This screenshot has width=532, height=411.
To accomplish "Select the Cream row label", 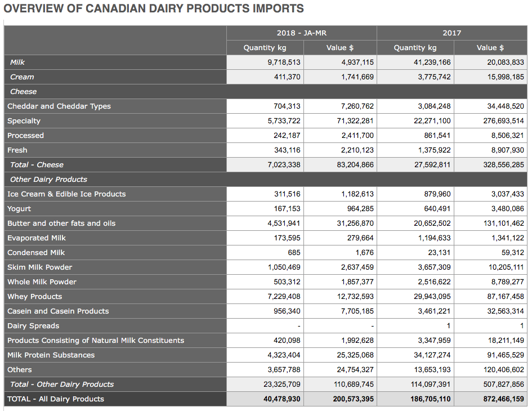I will (22, 77).
